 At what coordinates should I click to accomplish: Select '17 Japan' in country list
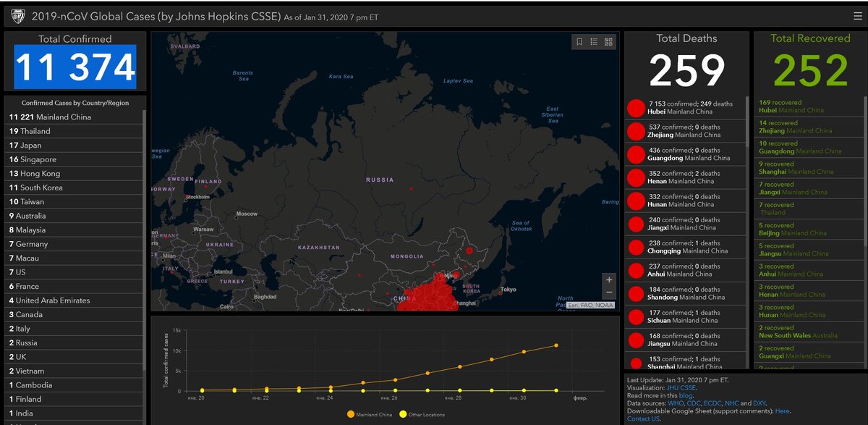[x=73, y=145]
